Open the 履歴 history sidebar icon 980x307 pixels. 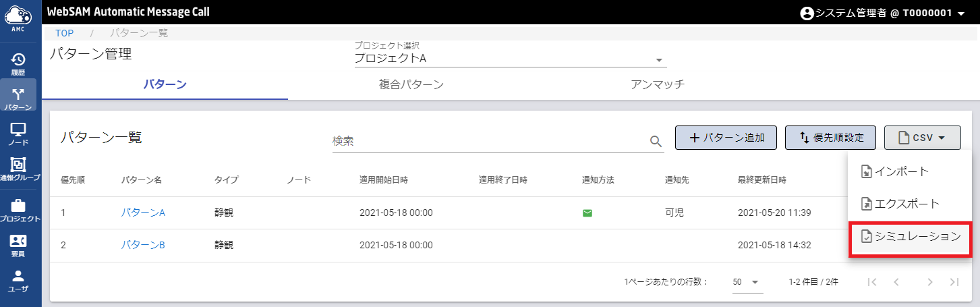pyautogui.click(x=18, y=63)
